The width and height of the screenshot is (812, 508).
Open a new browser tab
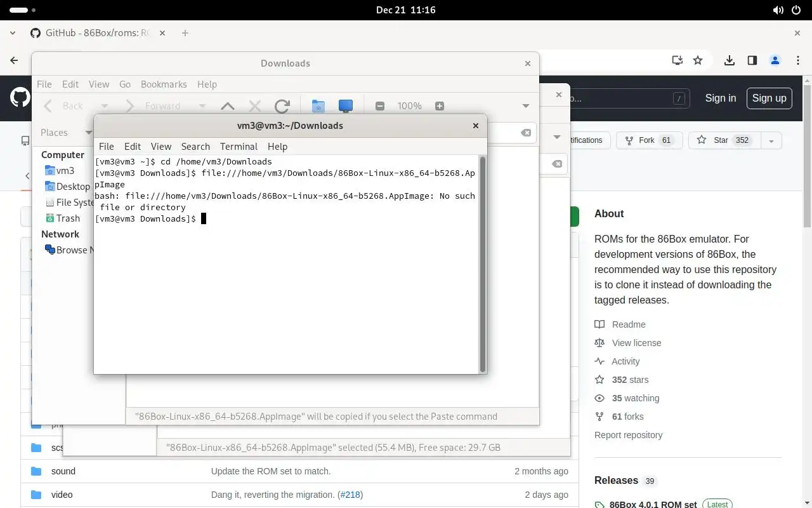185,33
